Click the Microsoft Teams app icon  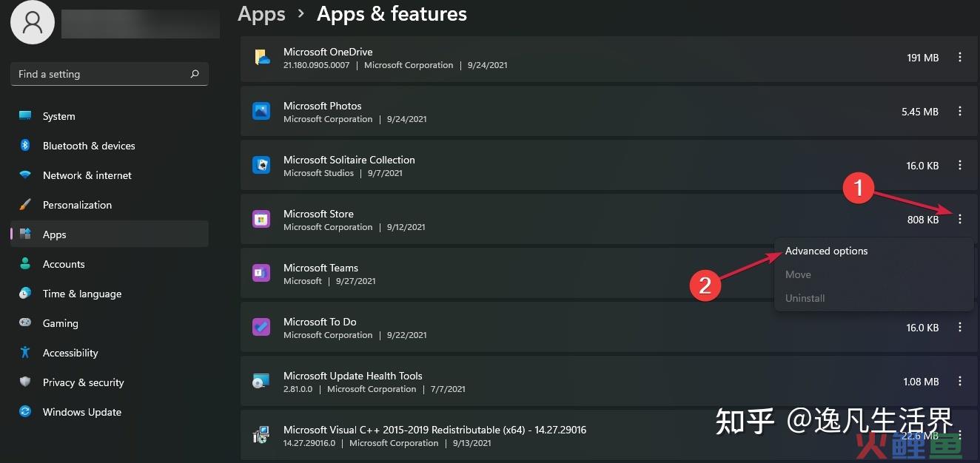point(261,274)
